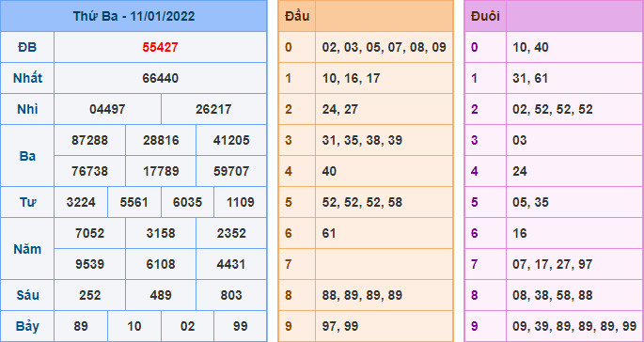
Task: Select fifth prize number 6108
Action: pyautogui.click(x=161, y=264)
